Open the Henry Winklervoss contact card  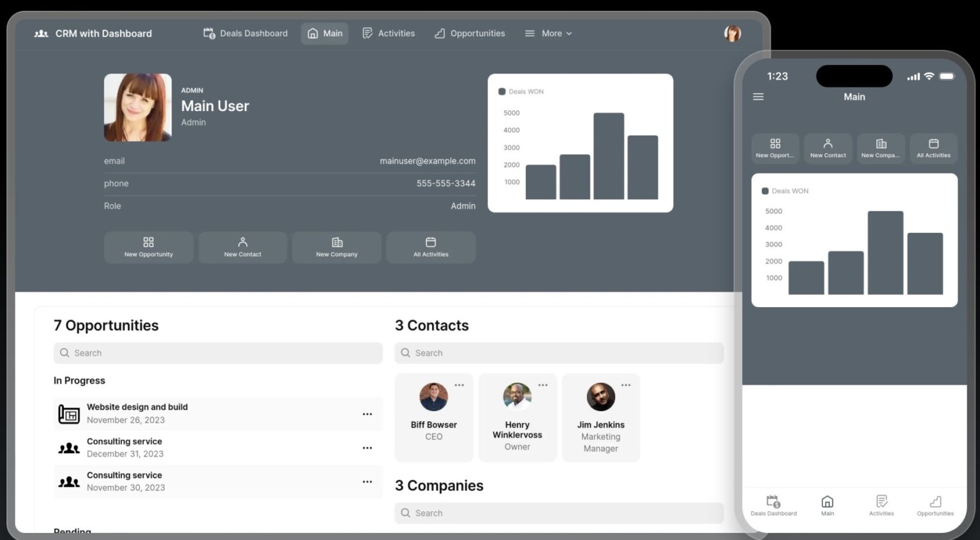point(517,418)
